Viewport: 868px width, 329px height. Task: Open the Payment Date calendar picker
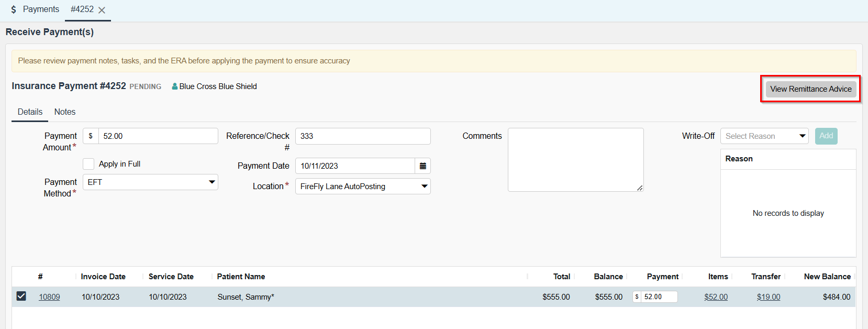(x=422, y=166)
